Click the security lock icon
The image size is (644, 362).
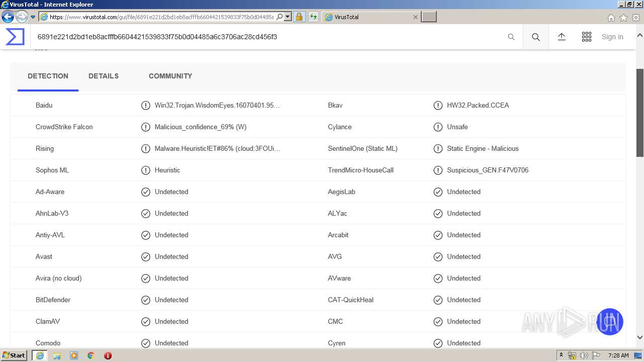tap(299, 17)
